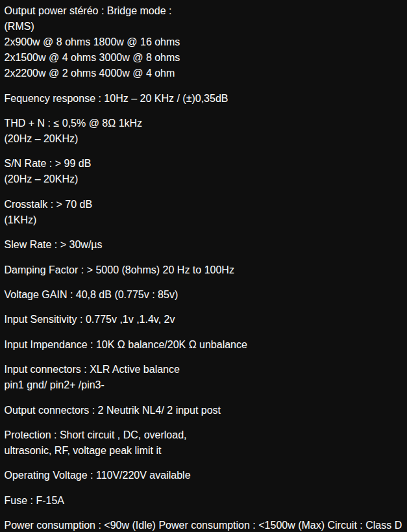Select the '(1KHz)' text under Crosstalk
The height and width of the screenshot is (532, 407).
pyautogui.click(x=20, y=220)
